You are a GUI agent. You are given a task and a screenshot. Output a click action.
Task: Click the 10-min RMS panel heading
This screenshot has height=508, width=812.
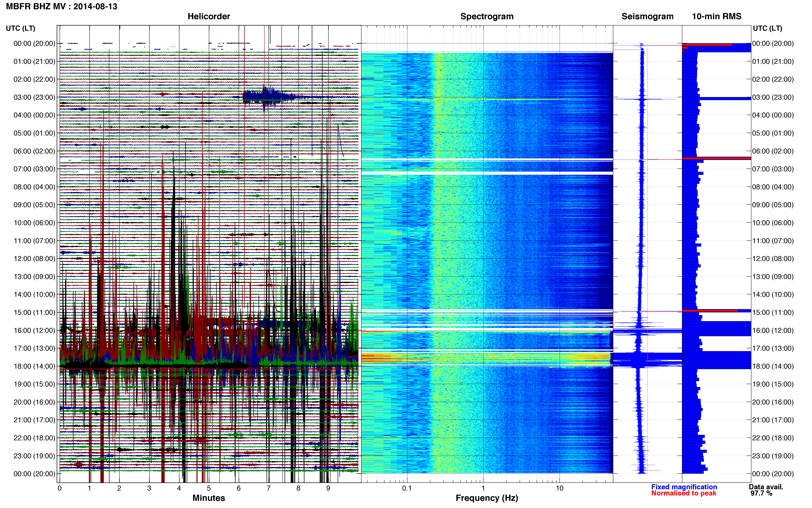[x=717, y=16]
